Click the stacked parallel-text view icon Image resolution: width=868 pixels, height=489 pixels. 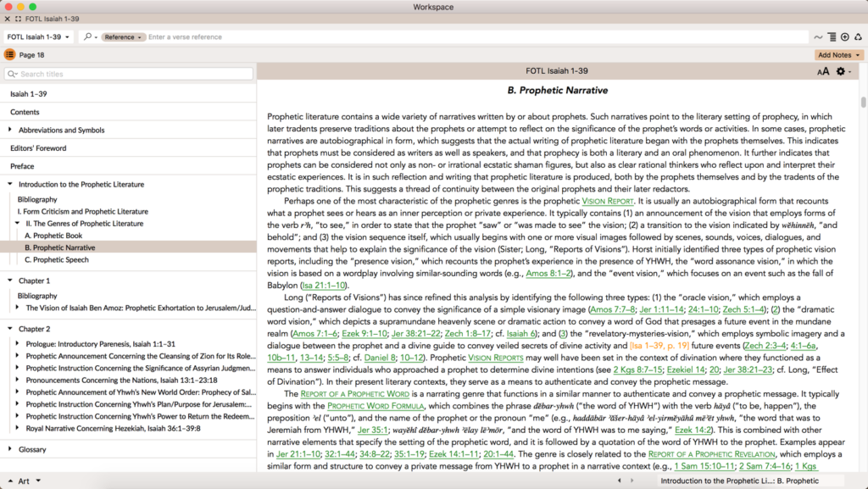(832, 36)
